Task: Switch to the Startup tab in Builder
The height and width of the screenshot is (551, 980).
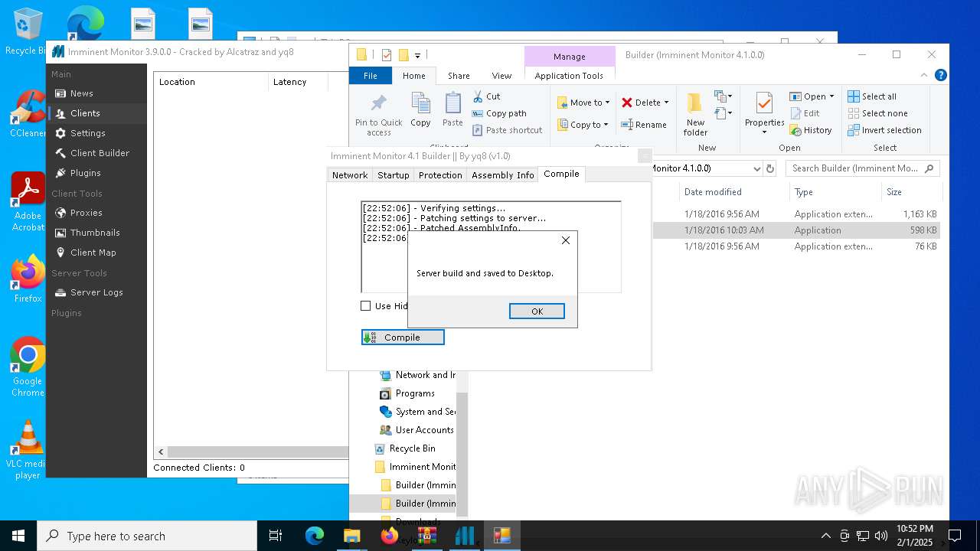Action: click(x=394, y=175)
